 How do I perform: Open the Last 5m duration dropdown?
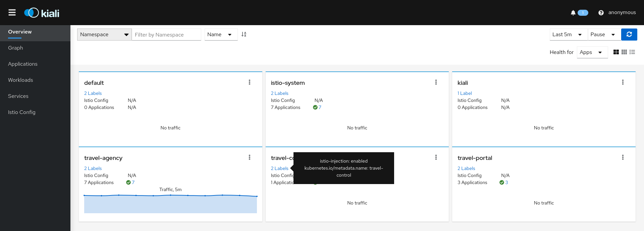[x=569, y=34]
